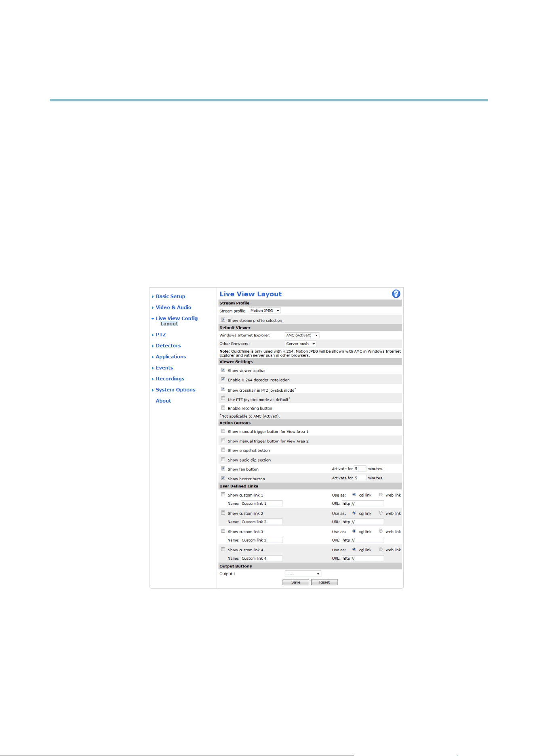Screen dimensions: 535x756
Task: Open the Output 1 dropdown
Action: 303,574
